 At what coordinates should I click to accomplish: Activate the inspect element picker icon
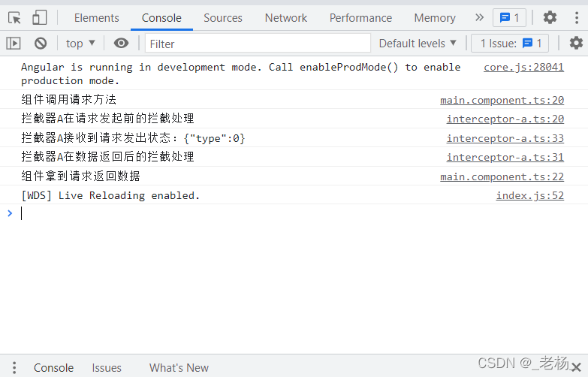point(14,17)
